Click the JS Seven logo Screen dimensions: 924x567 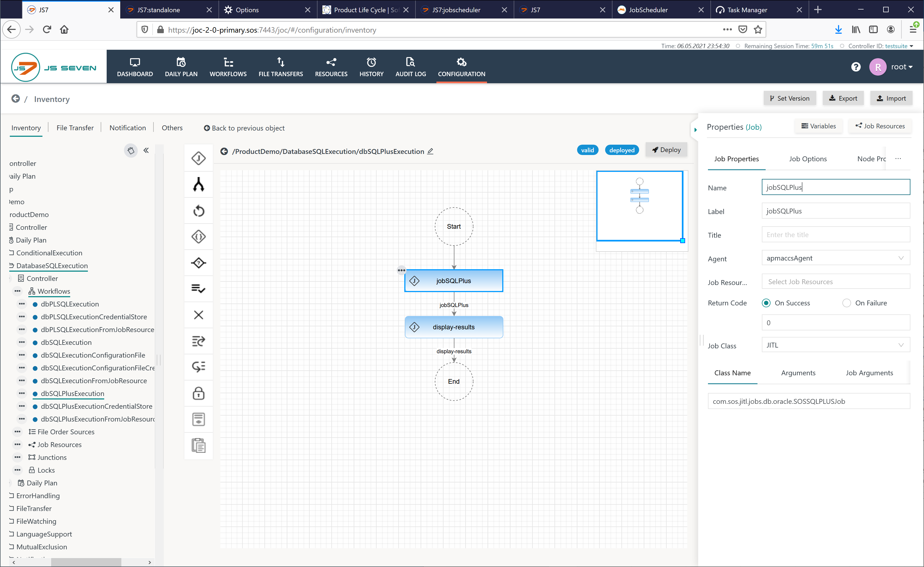click(x=54, y=67)
